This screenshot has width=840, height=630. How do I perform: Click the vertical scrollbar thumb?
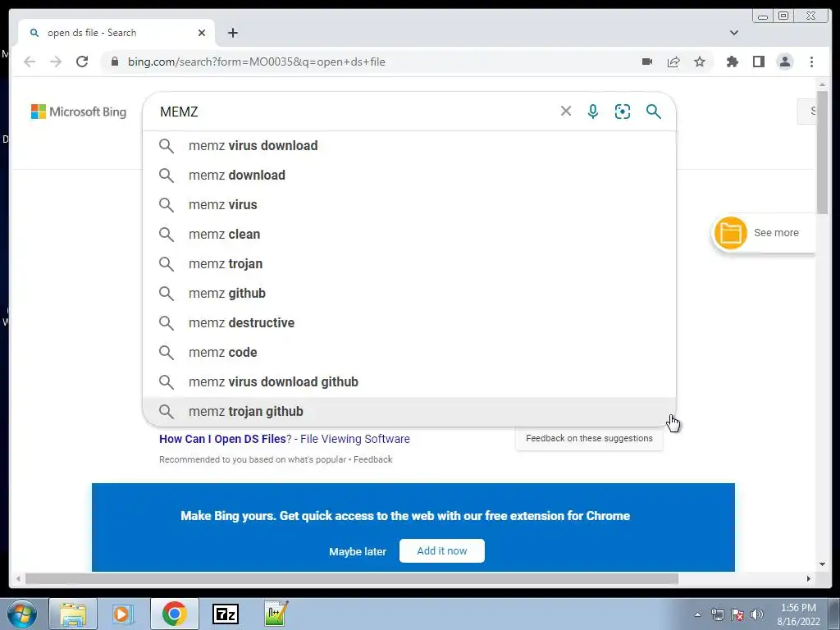822,153
